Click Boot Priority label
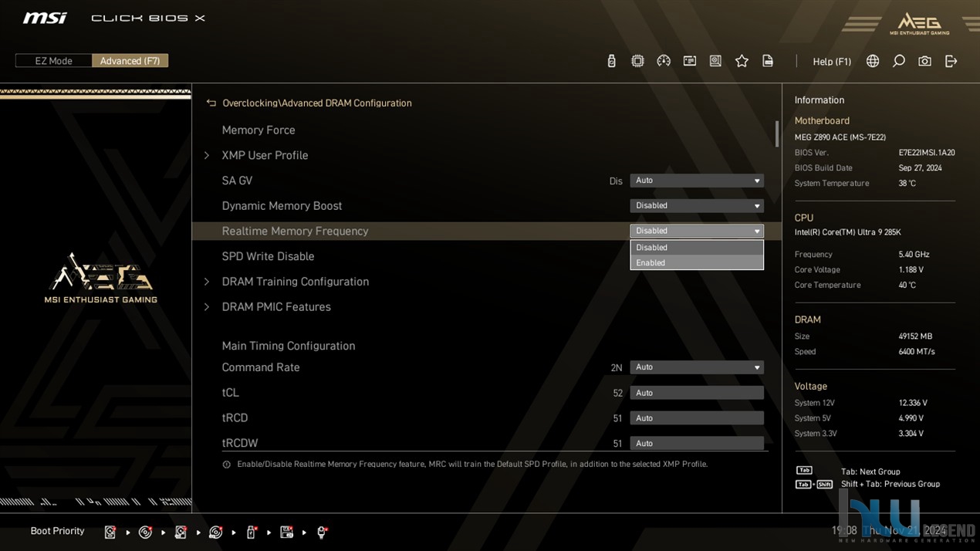The height and width of the screenshot is (551, 980). tap(57, 531)
